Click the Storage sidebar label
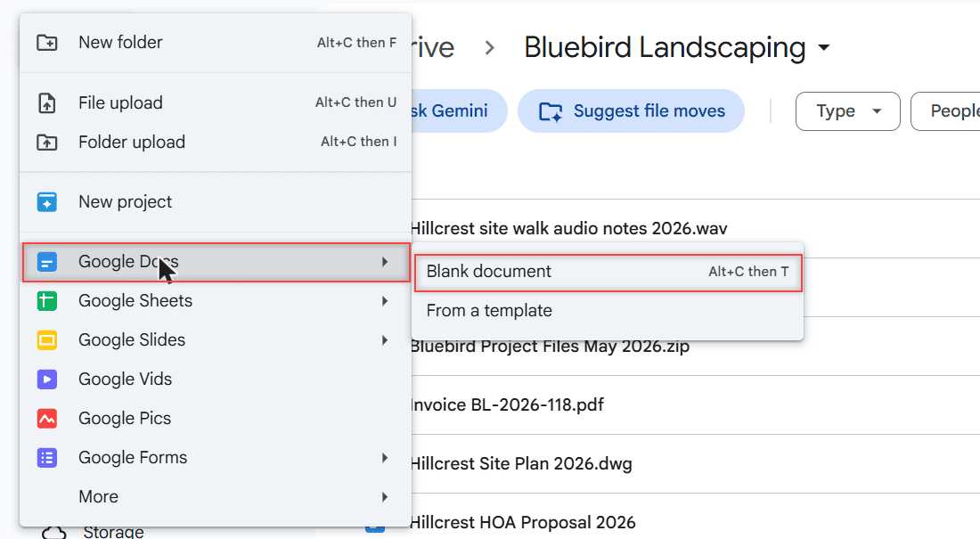The height and width of the screenshot is (539, 980). pos(114,532)
